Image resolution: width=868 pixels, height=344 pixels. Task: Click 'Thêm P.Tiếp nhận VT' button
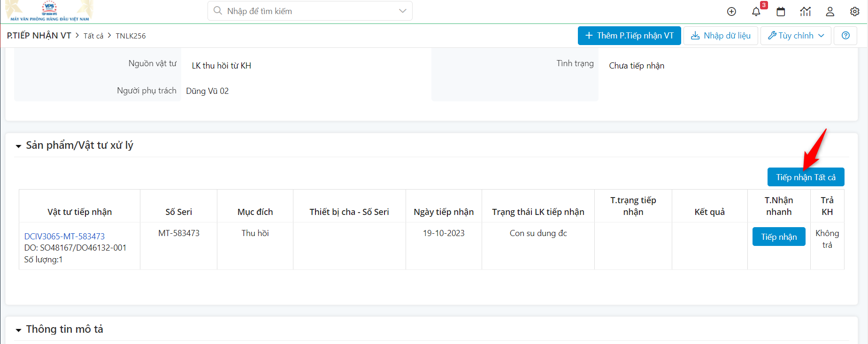click(629, 36)
